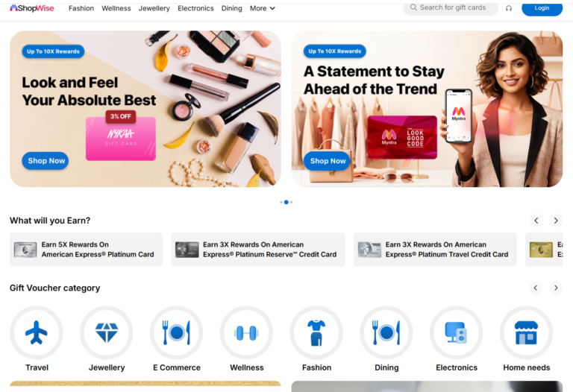Click the Login button
Viewport: 573px width, 392px height.
pyautogui.click(x=542, y=8)
